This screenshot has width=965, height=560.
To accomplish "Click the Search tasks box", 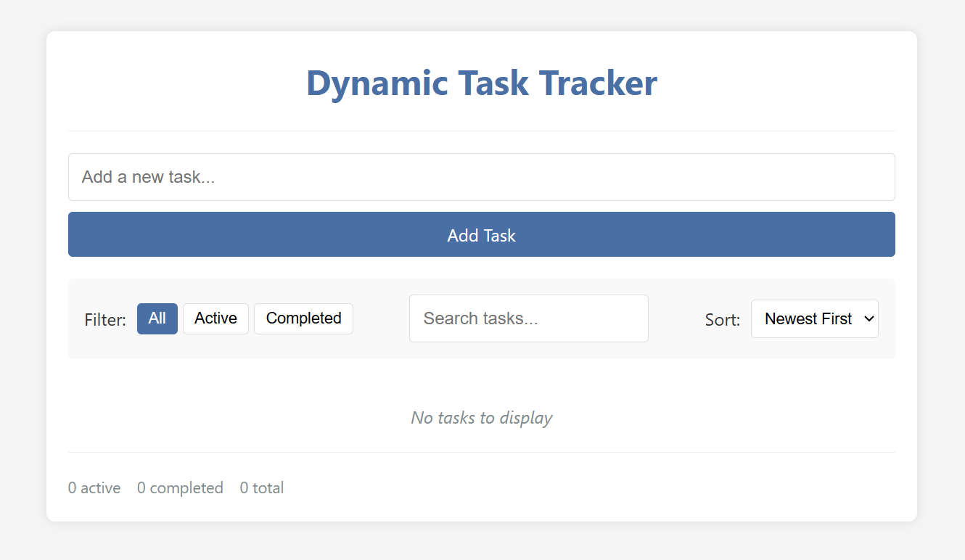I will click(529, 318).
